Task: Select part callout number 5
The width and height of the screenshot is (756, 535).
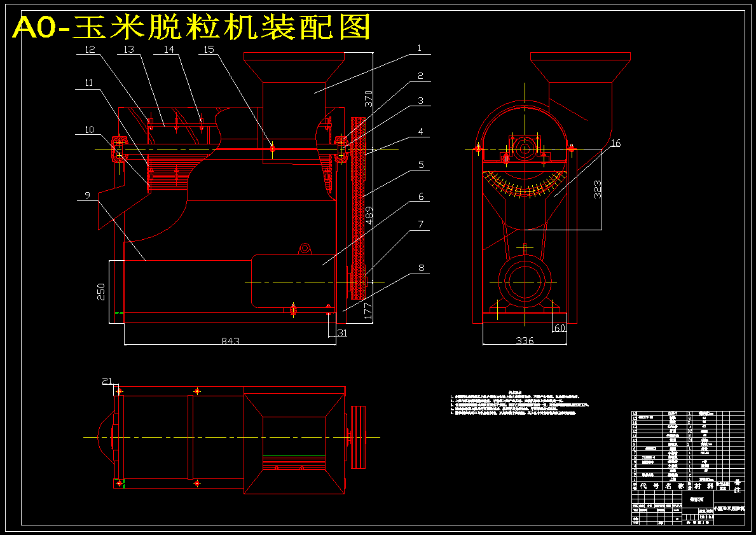Action: pyautogui.click(x=421, y=165)
